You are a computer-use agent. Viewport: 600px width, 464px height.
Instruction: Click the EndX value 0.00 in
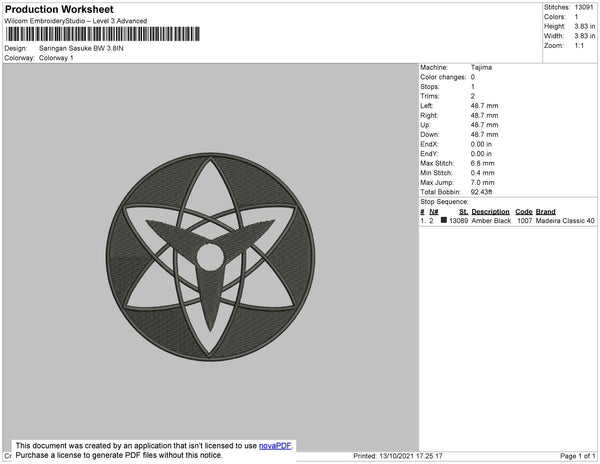(481, 144)
